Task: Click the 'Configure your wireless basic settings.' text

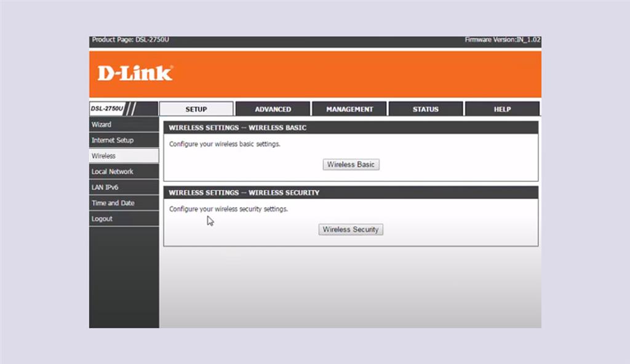Action: 225,144
